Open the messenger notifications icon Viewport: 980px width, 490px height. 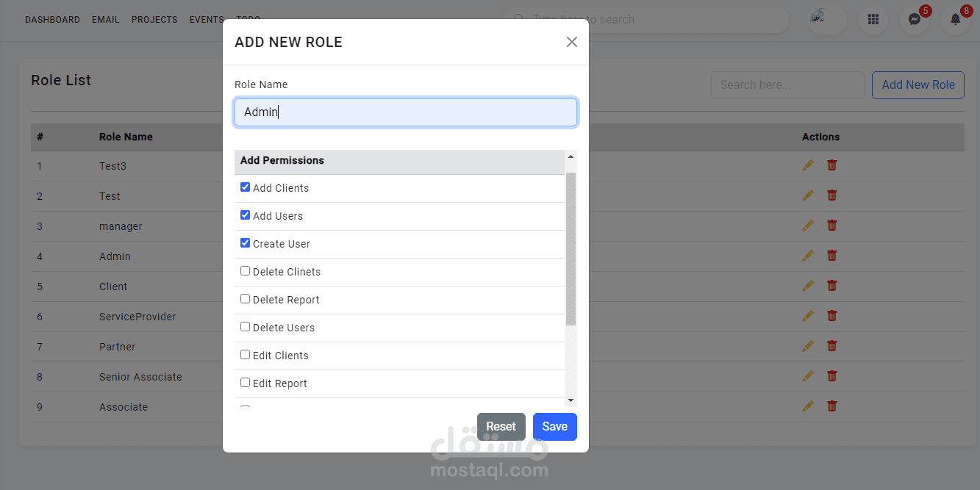tap(915, 20)
